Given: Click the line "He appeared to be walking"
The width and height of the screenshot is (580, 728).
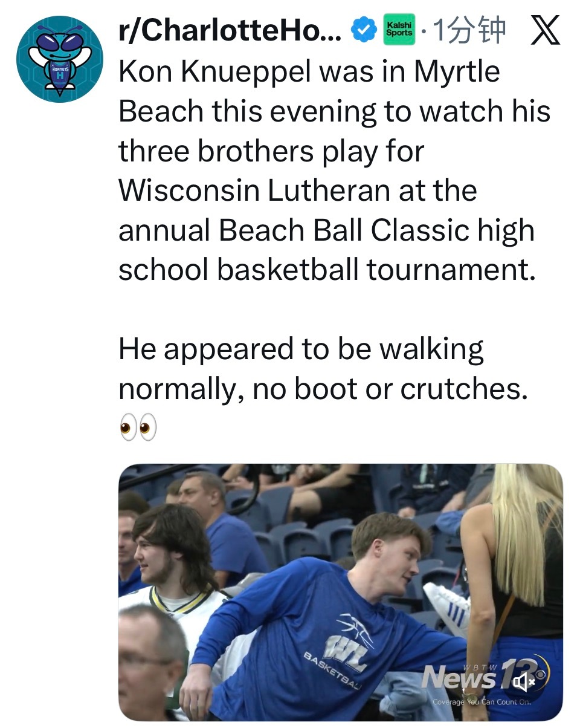Looking at the screenshot, I should click(x=301, y=349).
